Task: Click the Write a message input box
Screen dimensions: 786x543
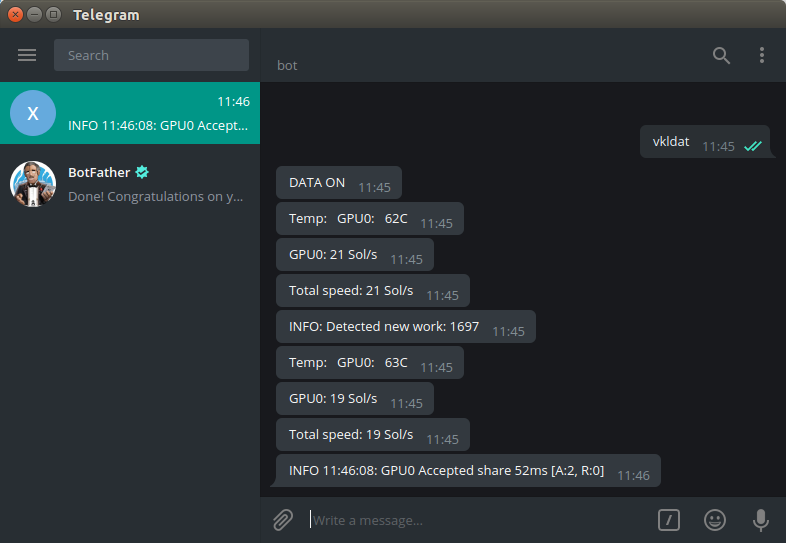Action: pyautogui.click(x=470, y=520)
